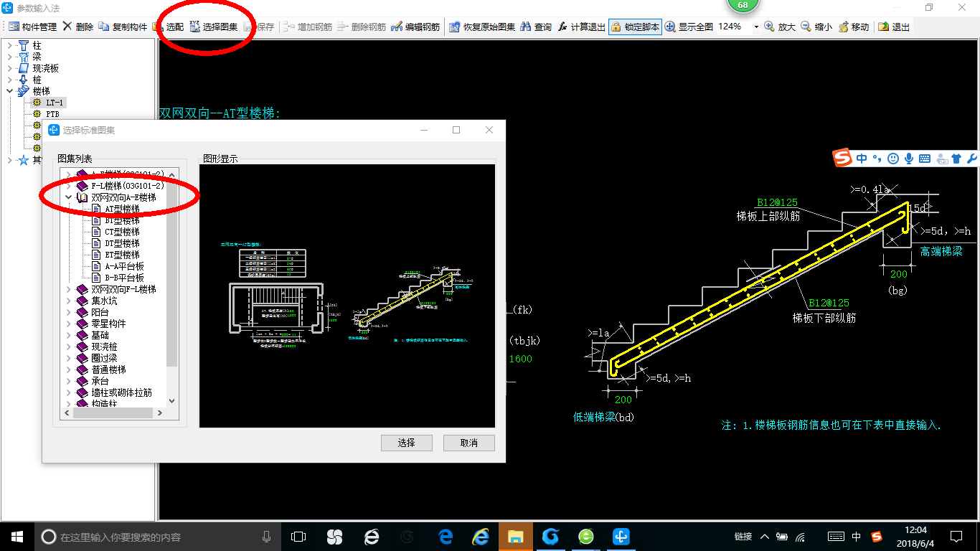This screenshot has height=551, width=980.
Task: Select AT型楼梯 in atlas list
Action: pos(122,209)
